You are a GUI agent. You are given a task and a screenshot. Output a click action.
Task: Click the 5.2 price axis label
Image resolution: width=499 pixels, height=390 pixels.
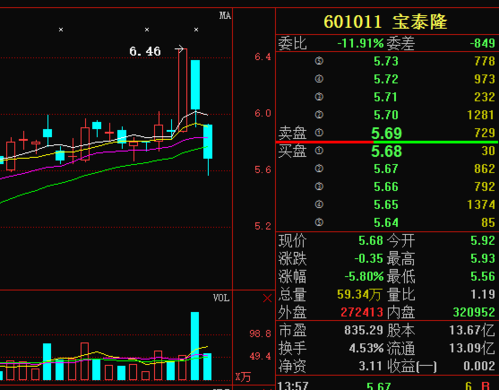coord(263,227)
